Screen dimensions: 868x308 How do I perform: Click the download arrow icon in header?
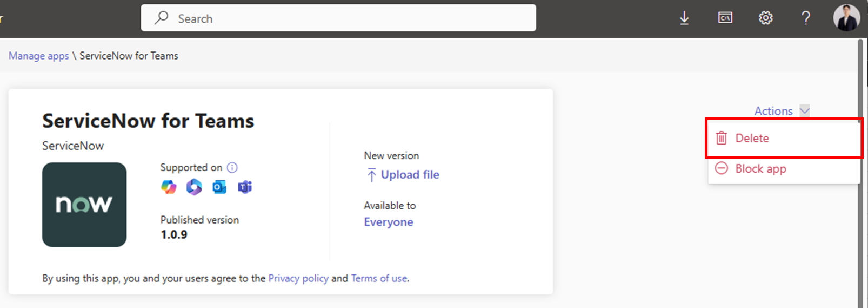[684, 18]
